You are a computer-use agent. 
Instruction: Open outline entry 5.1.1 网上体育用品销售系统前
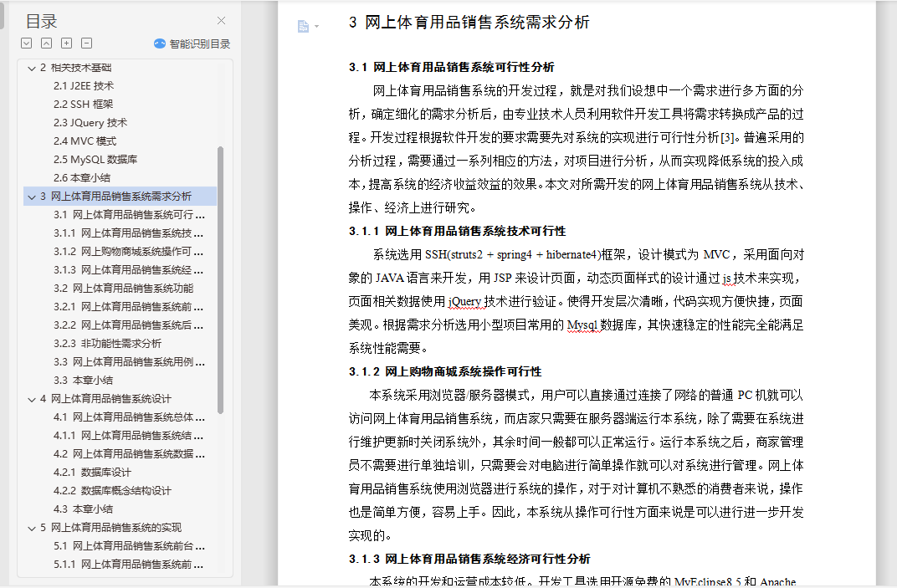(129, 564)
